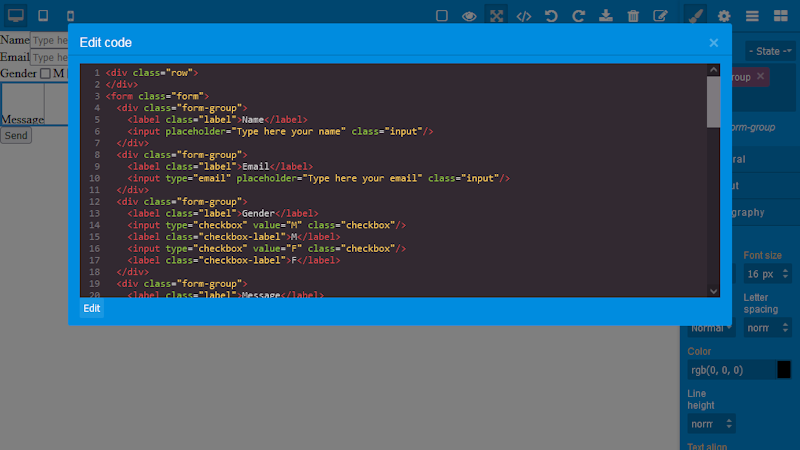
Task: Close the Edit code dialog
Action: 713,43
